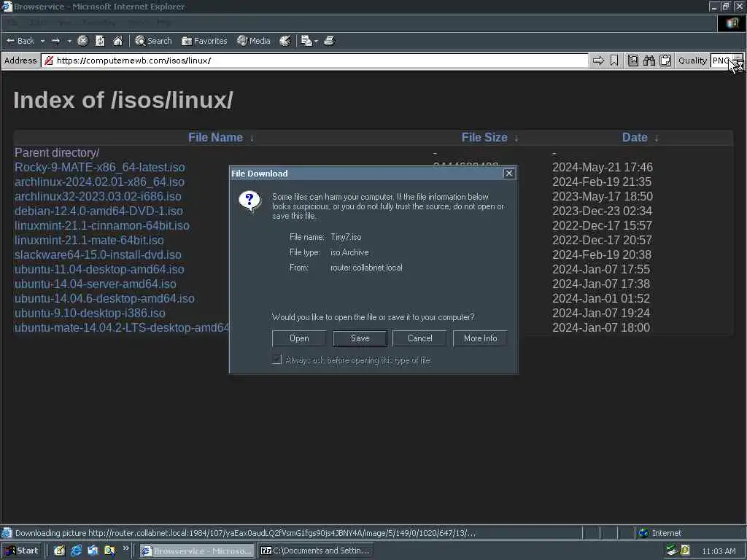Click Open in File Download dialog
The height and width of the screenshot is (560, 747).
click(x=299, y=338)
